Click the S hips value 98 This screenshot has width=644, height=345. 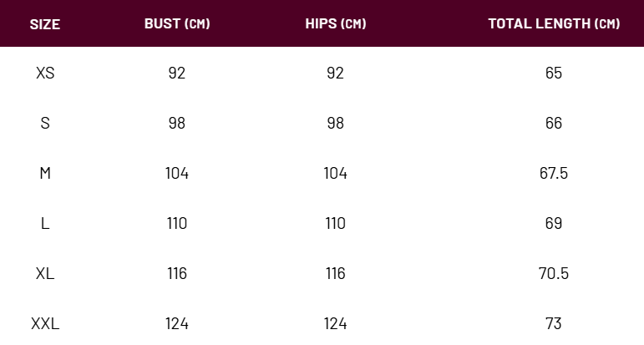tap(336, 124)
